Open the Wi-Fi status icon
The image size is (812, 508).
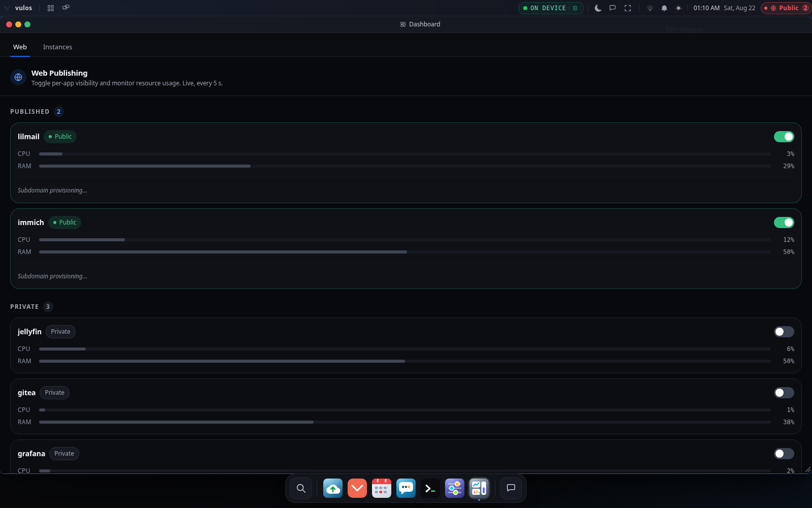(x=650, y=8)
